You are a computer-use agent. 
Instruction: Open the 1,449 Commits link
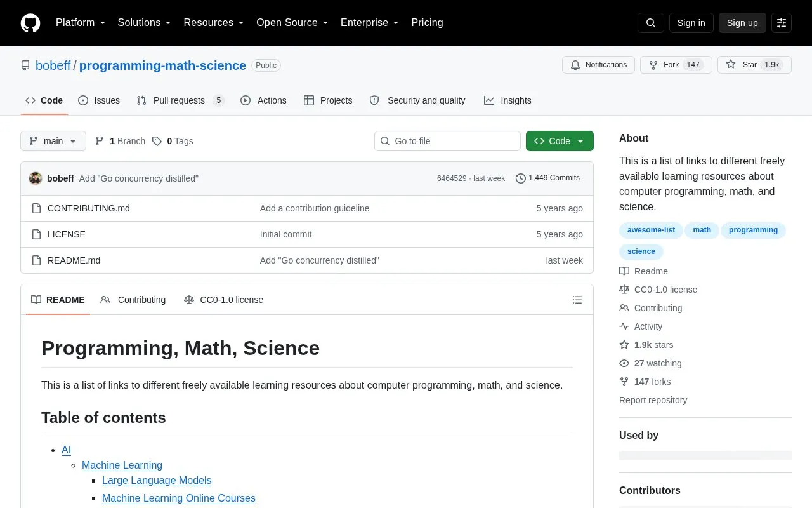pyautogui.click(x=547, y=178)
